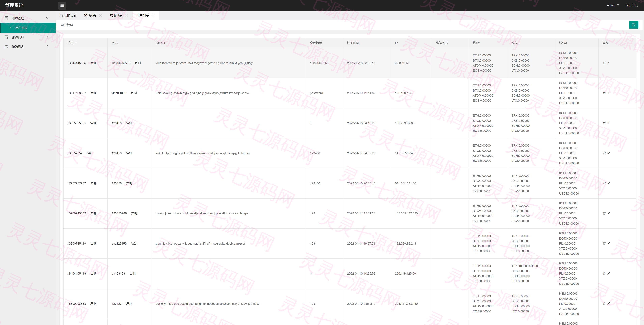Toggle the sidebar hamburger menu icon
The width and height of the screenshot is (644, 325).
click(62, 6)
